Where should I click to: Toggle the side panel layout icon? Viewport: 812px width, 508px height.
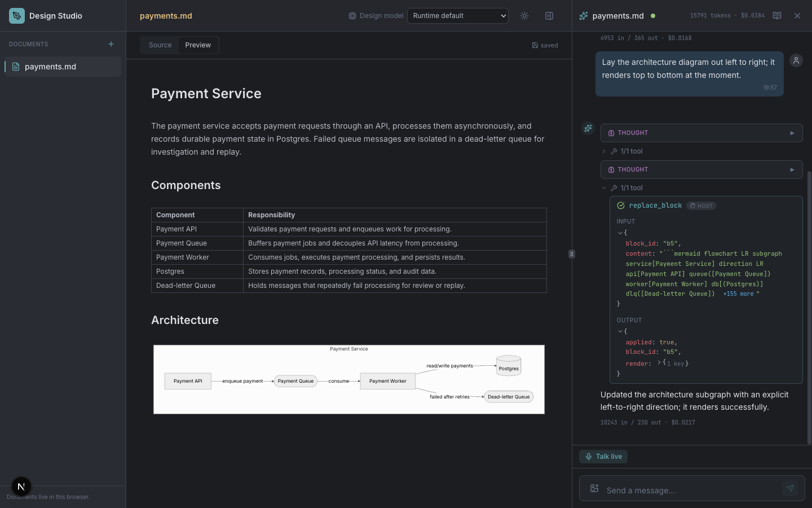point(549,16)
